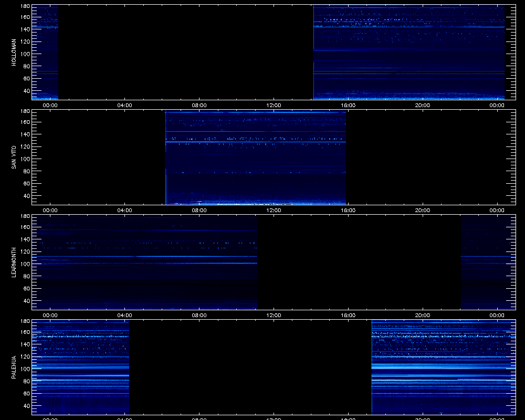525x420 pixels.
Task: Select the 08:00 time label under Holloman panel
Action: [x=199, y=105]
